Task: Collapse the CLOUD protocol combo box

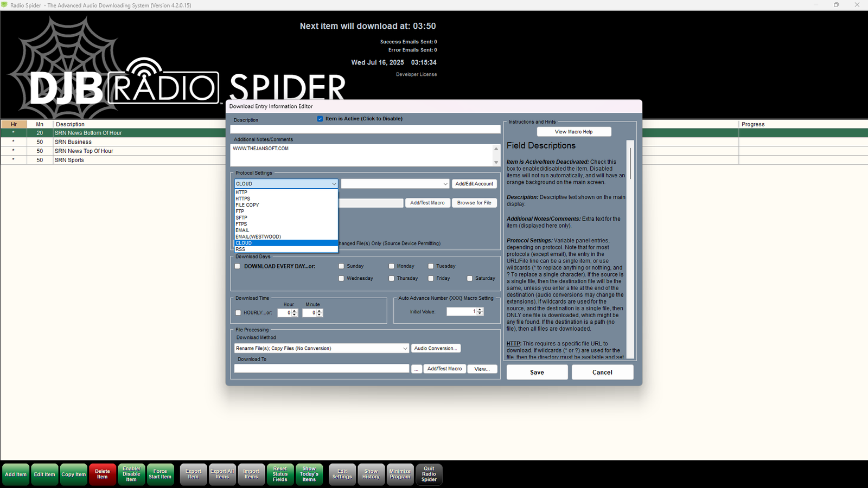Action: coord(334,184)
